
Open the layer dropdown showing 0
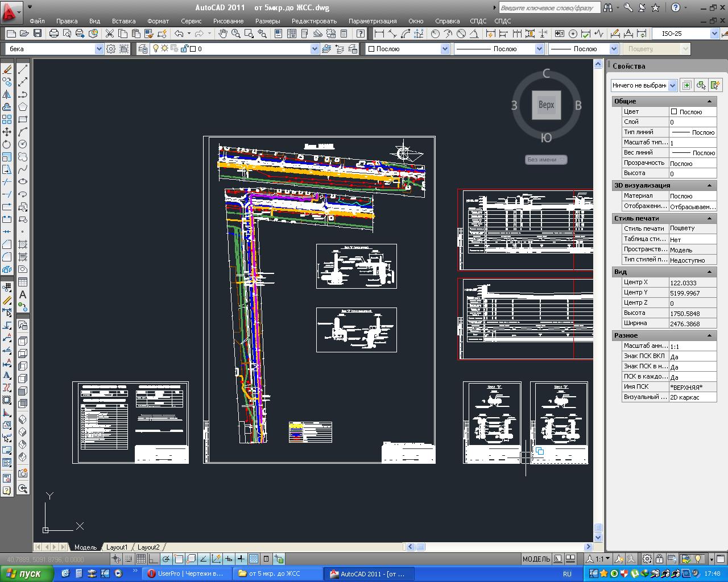coord(235,49)
